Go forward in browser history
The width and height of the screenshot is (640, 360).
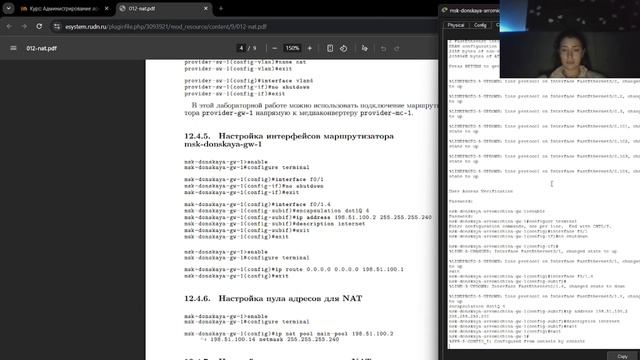[x=24, y=27]
